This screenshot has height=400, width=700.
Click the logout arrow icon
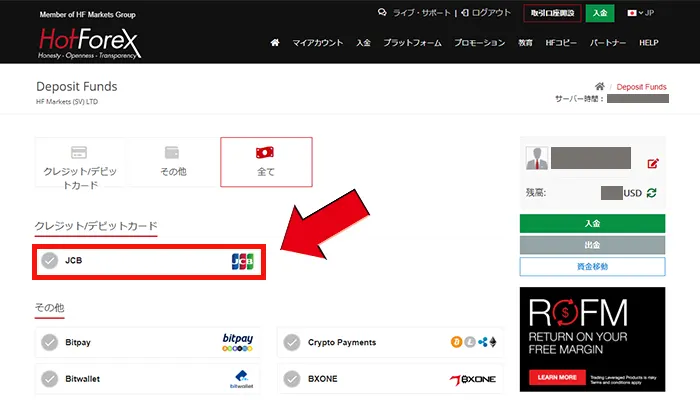pos(465,12)
